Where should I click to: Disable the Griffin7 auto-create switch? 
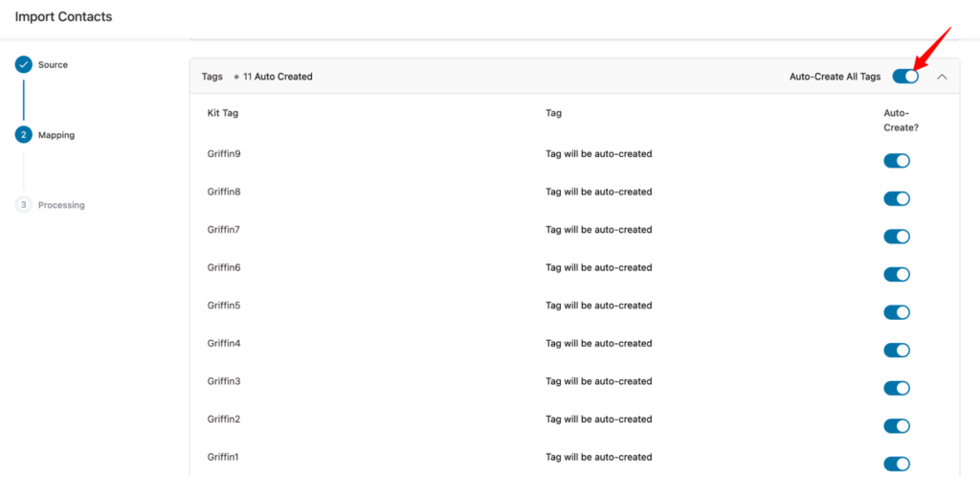click(x=897, y=237)
